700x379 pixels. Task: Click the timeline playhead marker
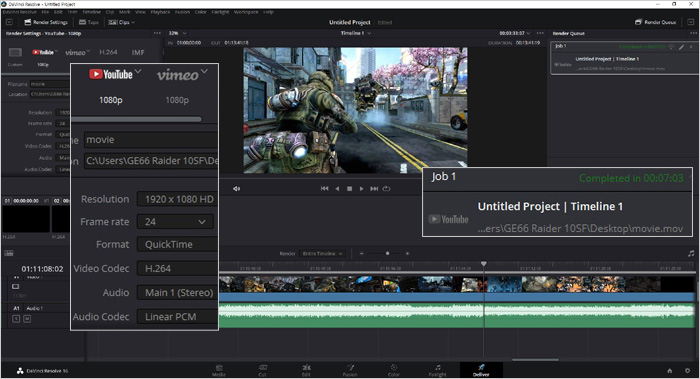click(x=483, y=264)
